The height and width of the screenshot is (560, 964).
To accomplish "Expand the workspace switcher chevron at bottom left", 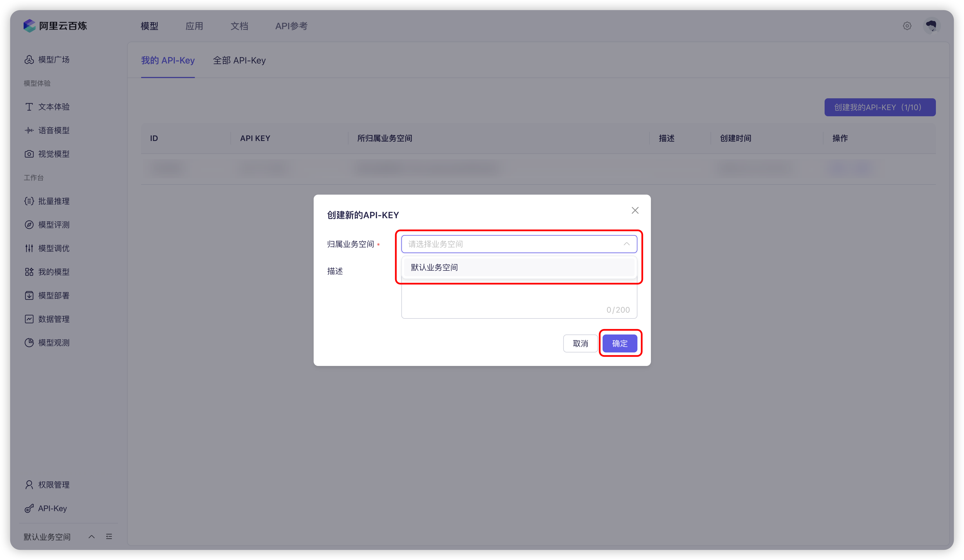I will tap(91, 537).
